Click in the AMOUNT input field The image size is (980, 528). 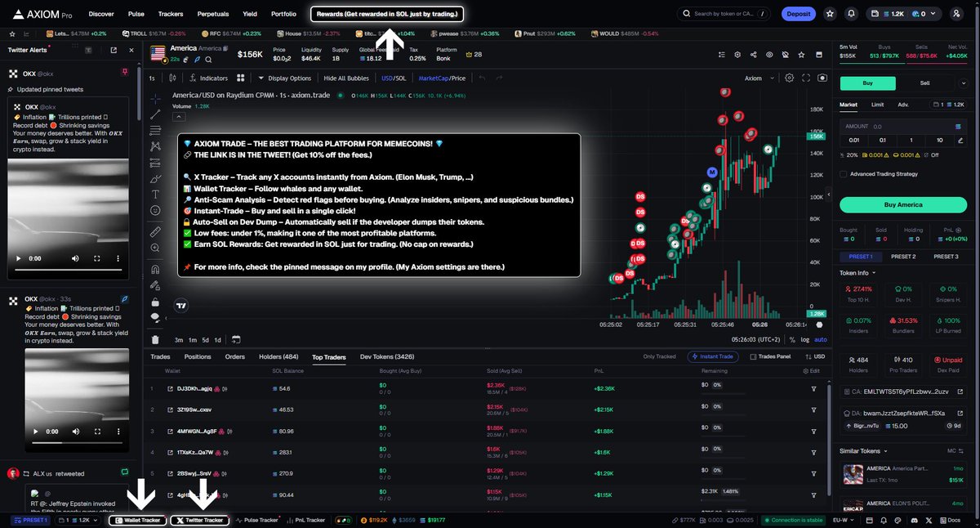coord(902,127)
